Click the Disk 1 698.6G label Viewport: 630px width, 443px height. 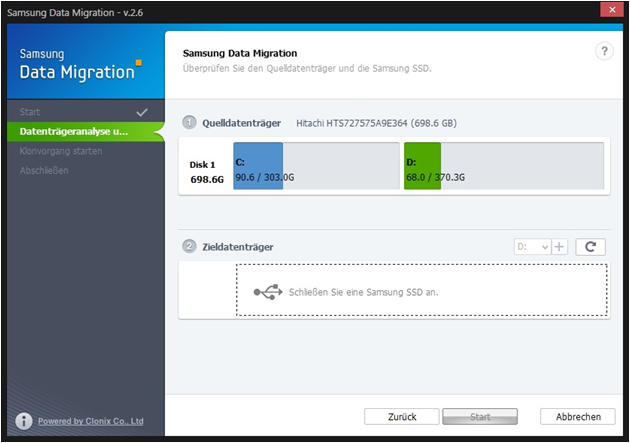click(x=206, y=172)
